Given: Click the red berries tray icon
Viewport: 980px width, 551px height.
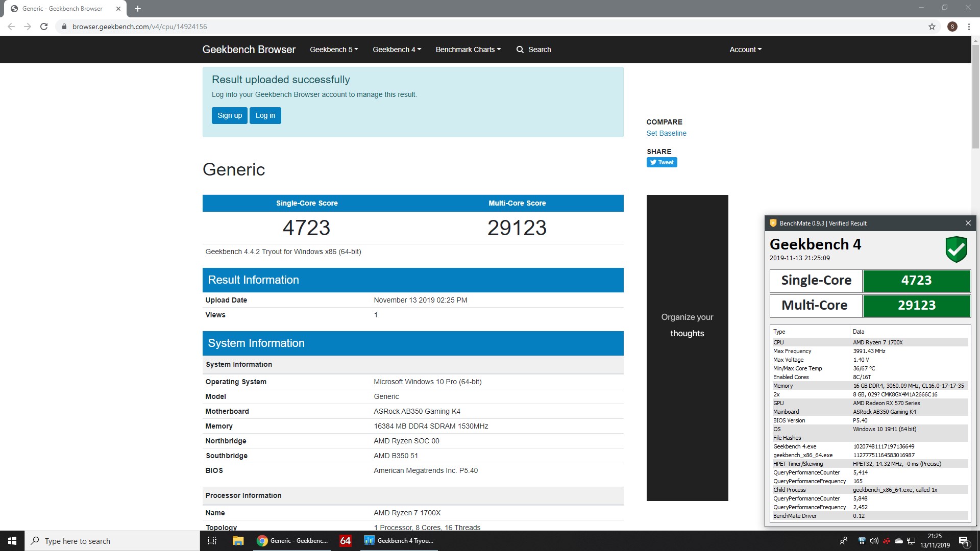Looking at the screenshot, I should click(887, 541).
